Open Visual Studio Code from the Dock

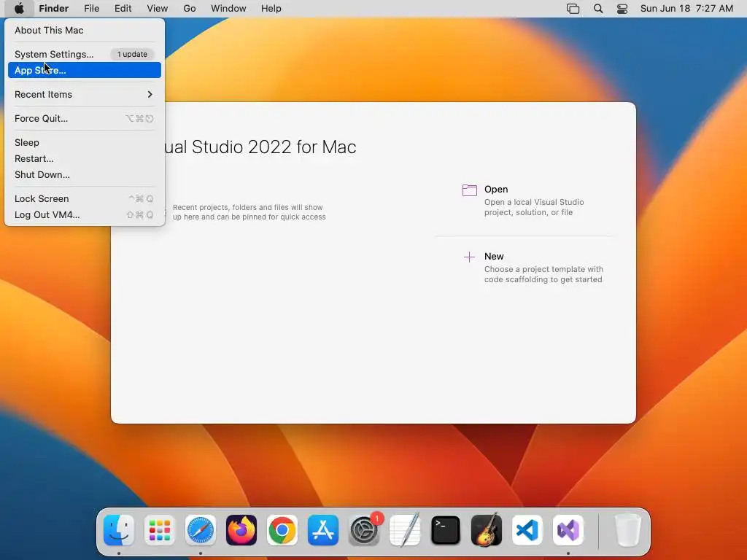pos(527,530)
